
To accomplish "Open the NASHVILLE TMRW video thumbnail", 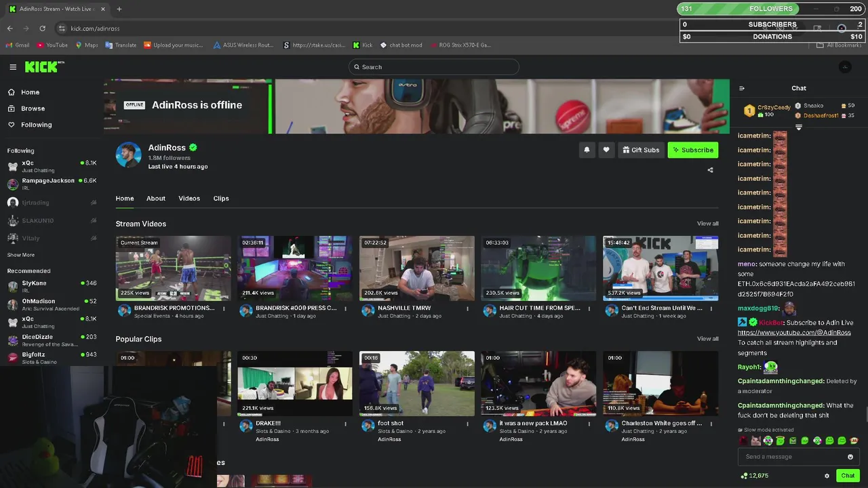I will [x=417, y=268].
